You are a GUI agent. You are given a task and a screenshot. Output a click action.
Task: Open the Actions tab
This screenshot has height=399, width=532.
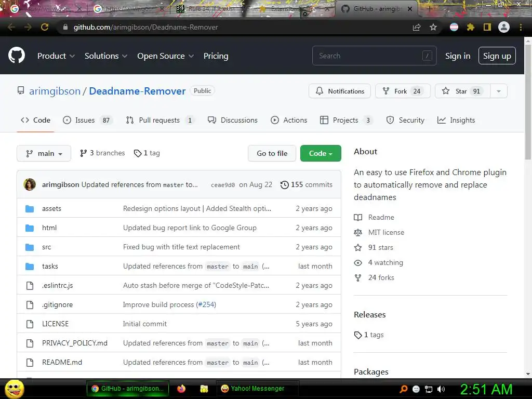(x=289, y=120)
